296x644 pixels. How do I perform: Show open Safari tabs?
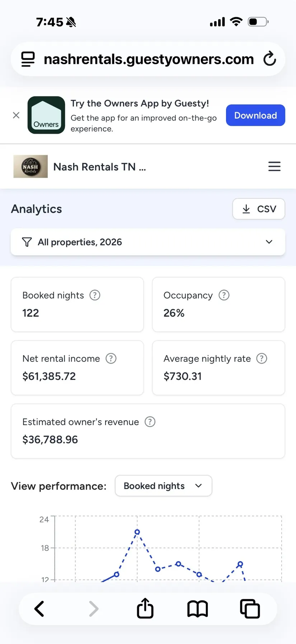(x=250, y=608)
